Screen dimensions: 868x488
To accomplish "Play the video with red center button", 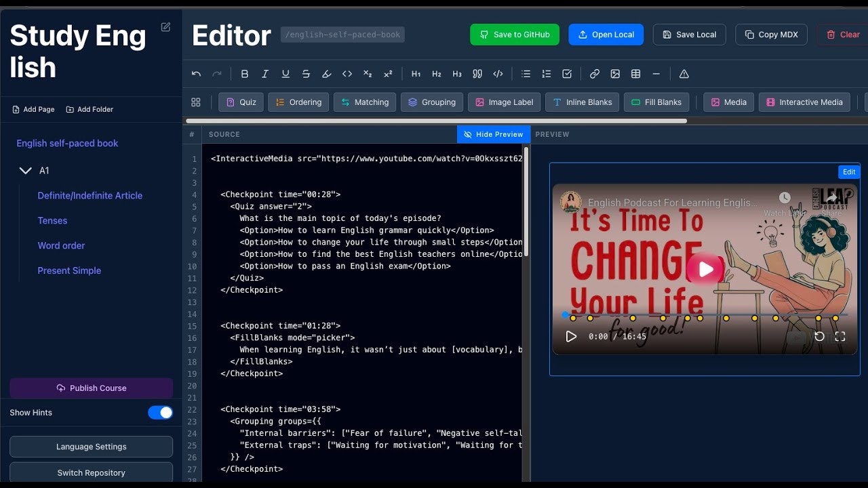I will pos(705,269).
